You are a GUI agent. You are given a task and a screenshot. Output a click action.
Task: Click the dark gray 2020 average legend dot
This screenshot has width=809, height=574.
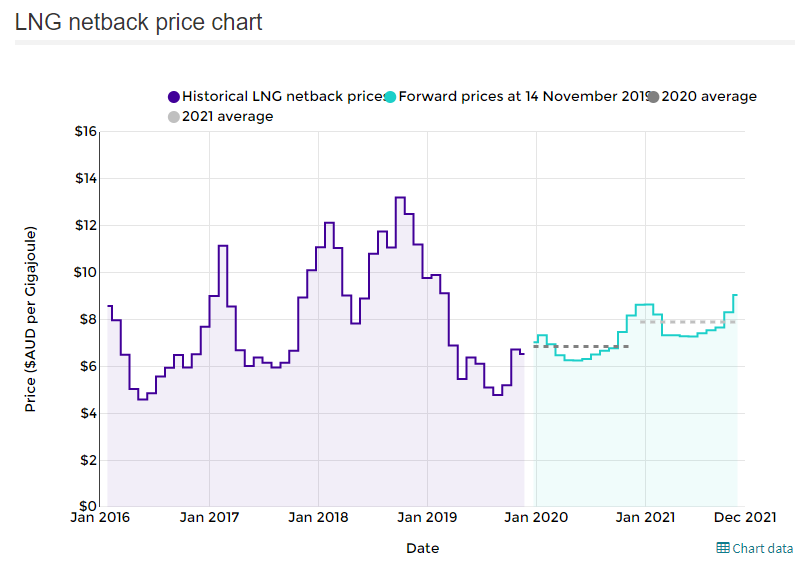[653, 97]
